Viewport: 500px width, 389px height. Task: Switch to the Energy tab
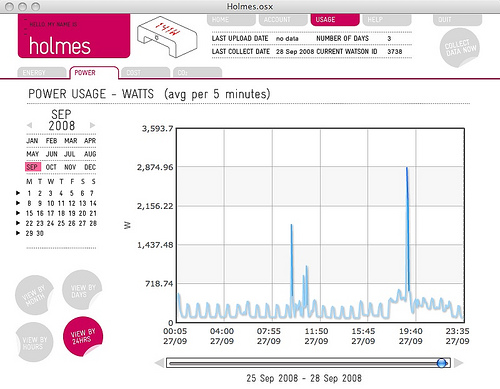coord(42,73)
